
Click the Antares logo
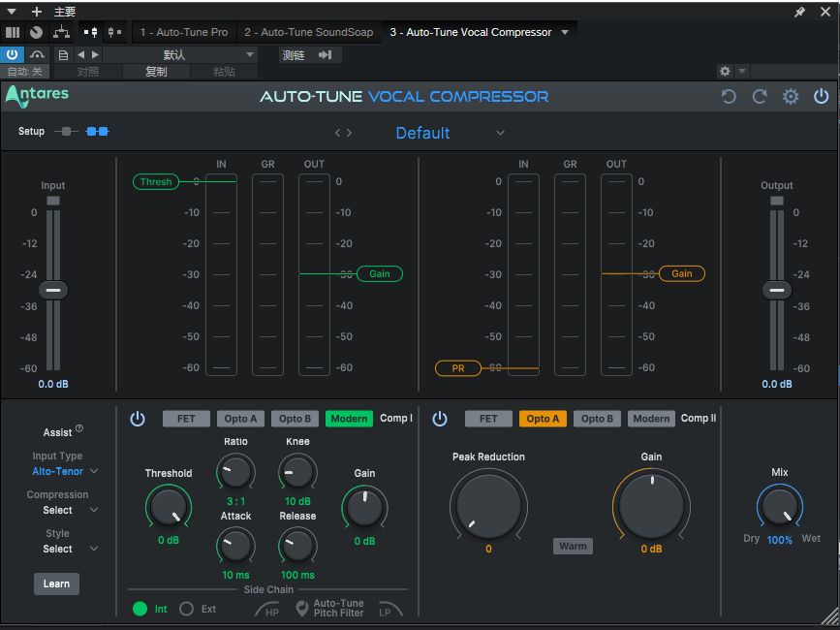coord(37,96)
